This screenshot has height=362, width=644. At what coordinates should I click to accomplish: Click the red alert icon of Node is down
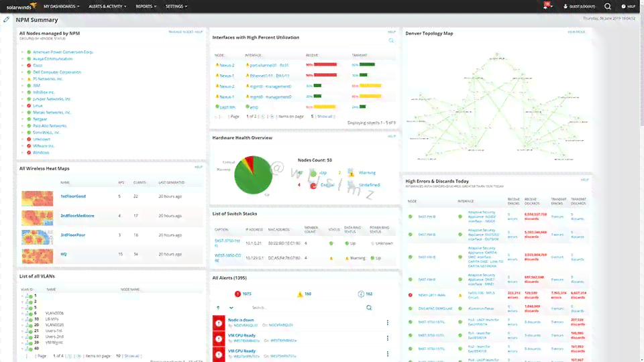219,323
